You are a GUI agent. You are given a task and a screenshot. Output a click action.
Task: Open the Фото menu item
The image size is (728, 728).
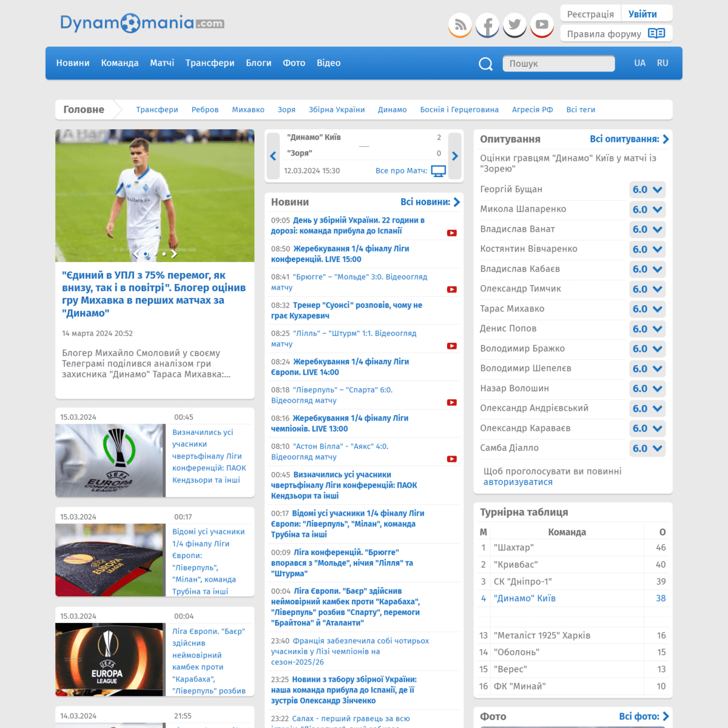pyautogui.click(x=294, y=63)
